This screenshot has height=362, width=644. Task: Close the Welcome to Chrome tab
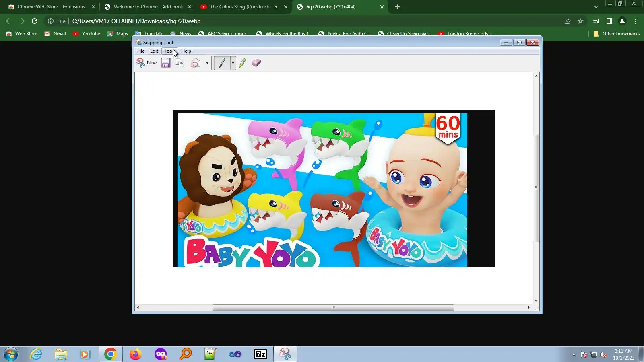[190, 7]
